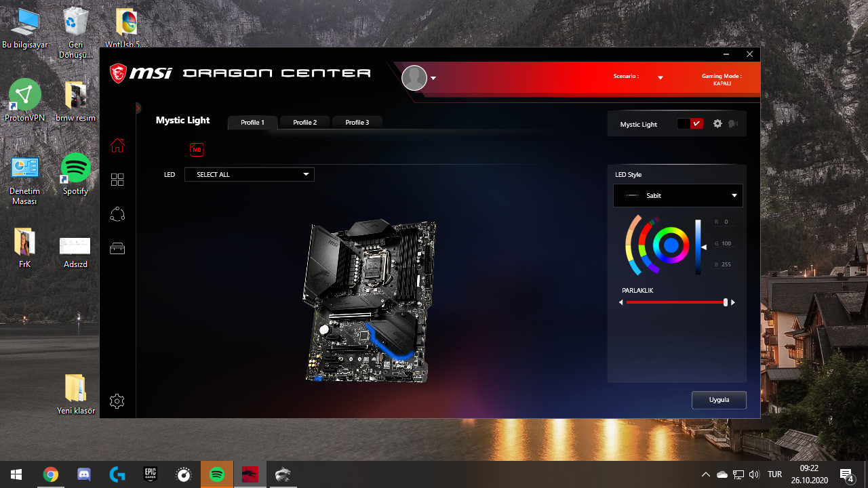This screenshot has width=868, height=488.
Task: Open Google Chrome from the taskbar
Action: pos(50,474)
